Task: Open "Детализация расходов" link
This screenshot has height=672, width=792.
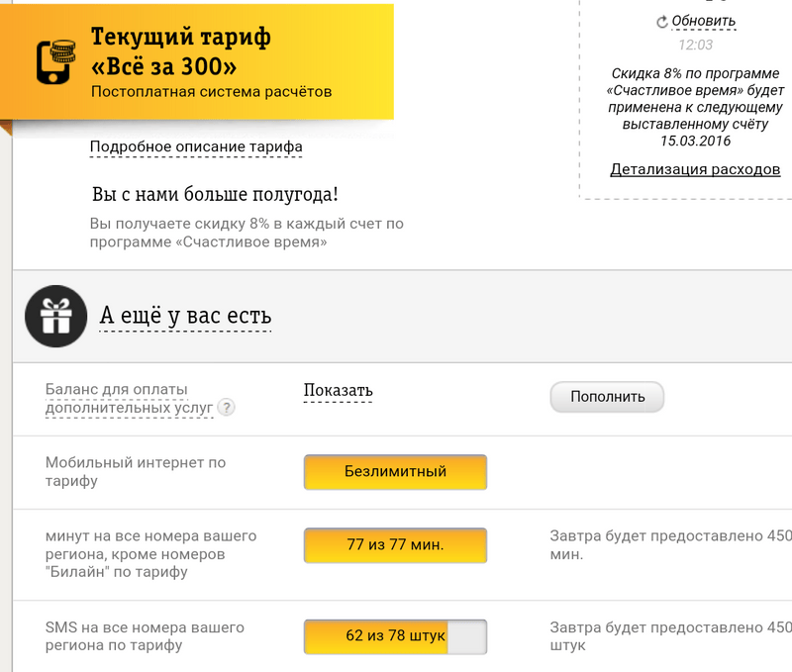Action: (x=695, y=169)
